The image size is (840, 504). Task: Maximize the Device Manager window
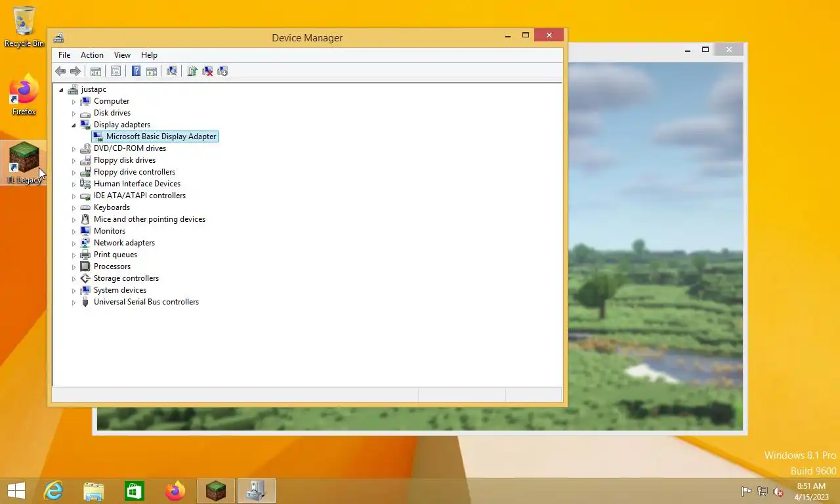[526, 35]
